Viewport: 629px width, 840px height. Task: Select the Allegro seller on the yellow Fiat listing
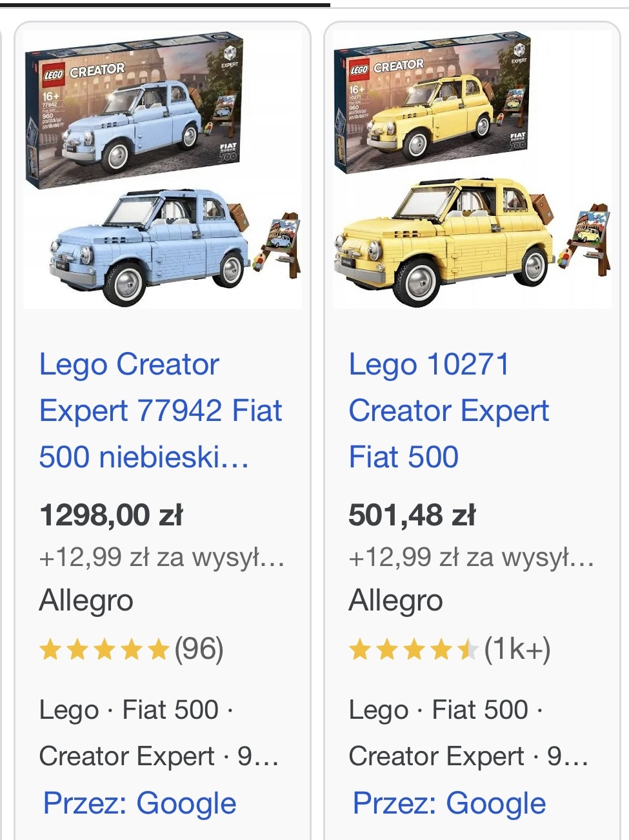coord(396,601)
